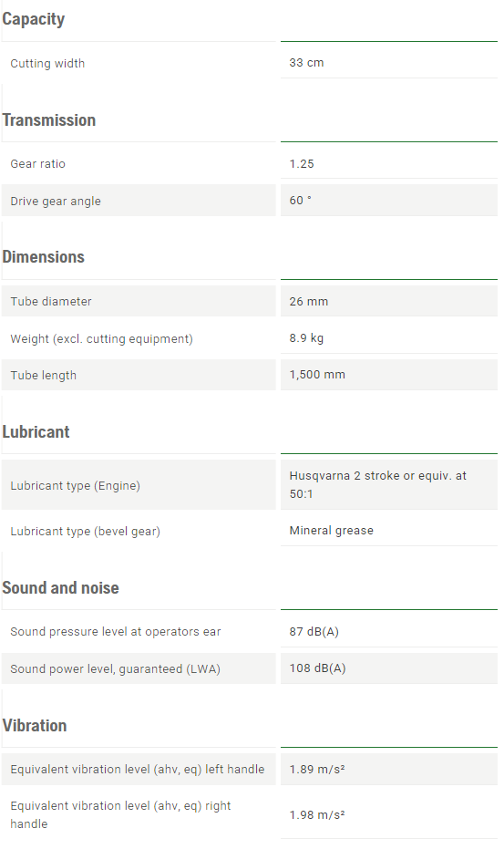Select the Tube length row label
Viewport: 504px width, 849px height.
pyautogui.click(x=44, y=375)
